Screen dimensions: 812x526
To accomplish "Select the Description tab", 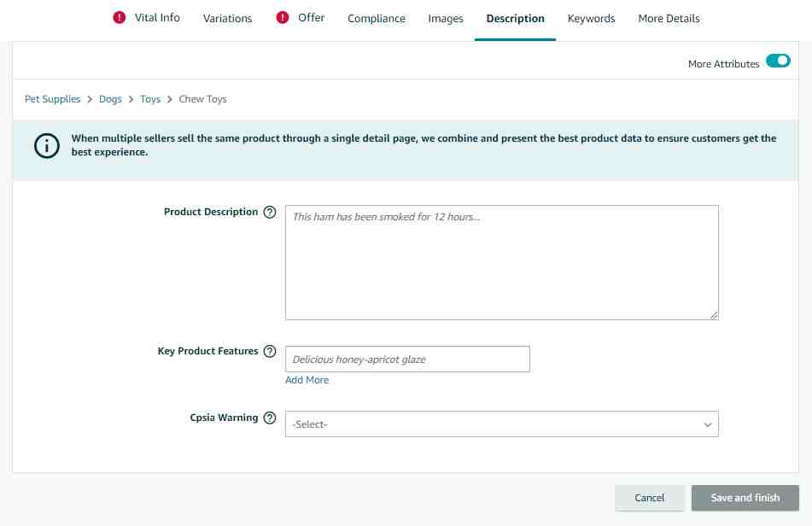I will click(515, 19).
